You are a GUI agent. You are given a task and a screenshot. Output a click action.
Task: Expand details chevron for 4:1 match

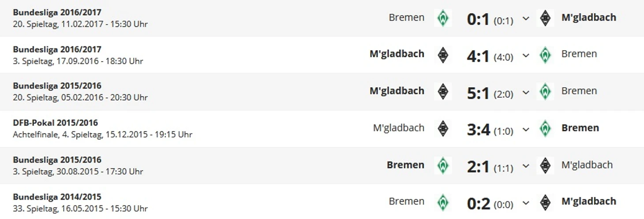pos(526,56)
